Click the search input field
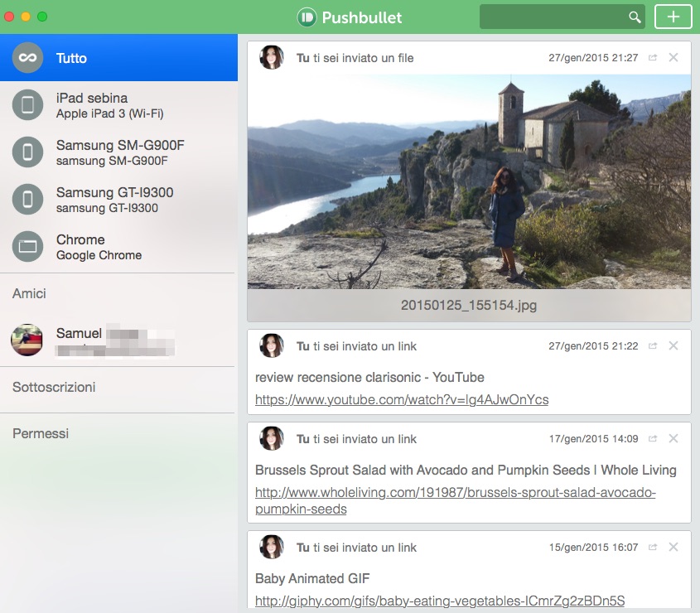This screenshot has width=700, height=613. [x=553, y=17]
